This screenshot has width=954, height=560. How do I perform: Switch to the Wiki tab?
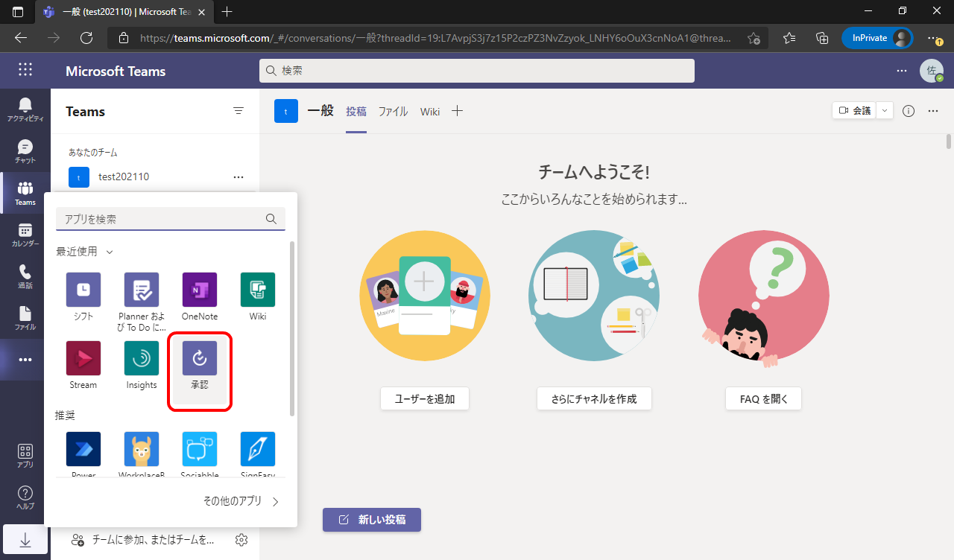(430, 111)
